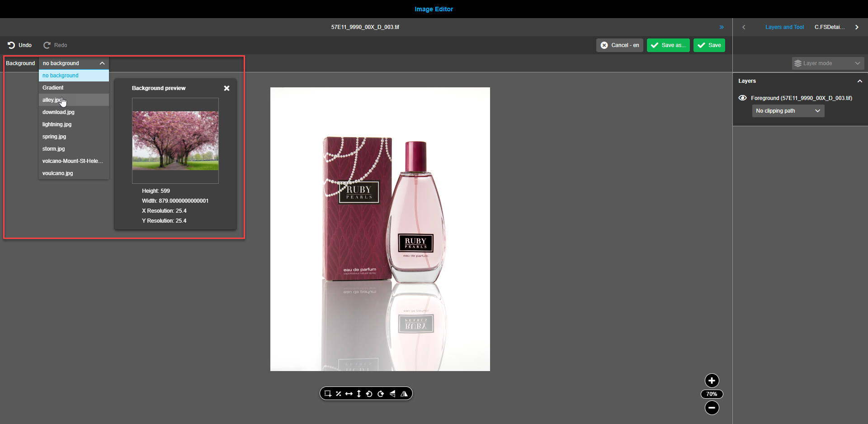Screen dimensions: 868x424
Task: Click the zoom out button
Action: 712,408
